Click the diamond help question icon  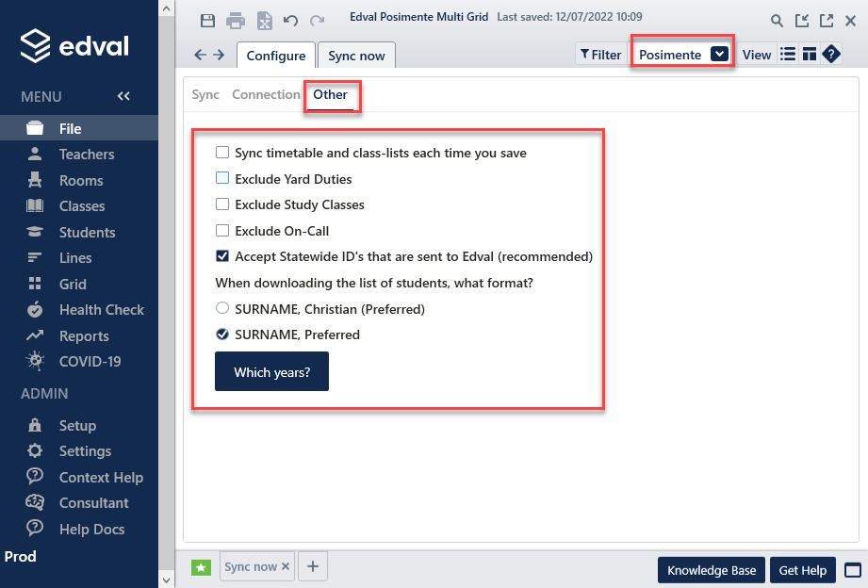coord(831,55)
